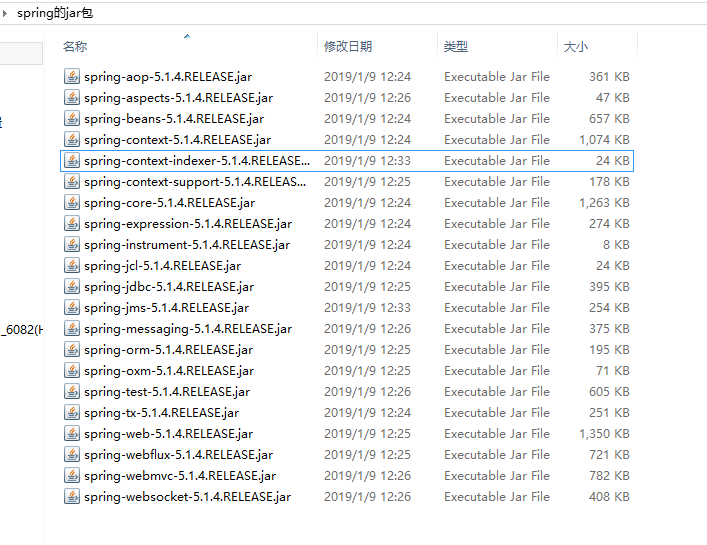Select the spring-context-support-5.1.4 file name
The image size is (707, 545).
[x=195, y=181]
